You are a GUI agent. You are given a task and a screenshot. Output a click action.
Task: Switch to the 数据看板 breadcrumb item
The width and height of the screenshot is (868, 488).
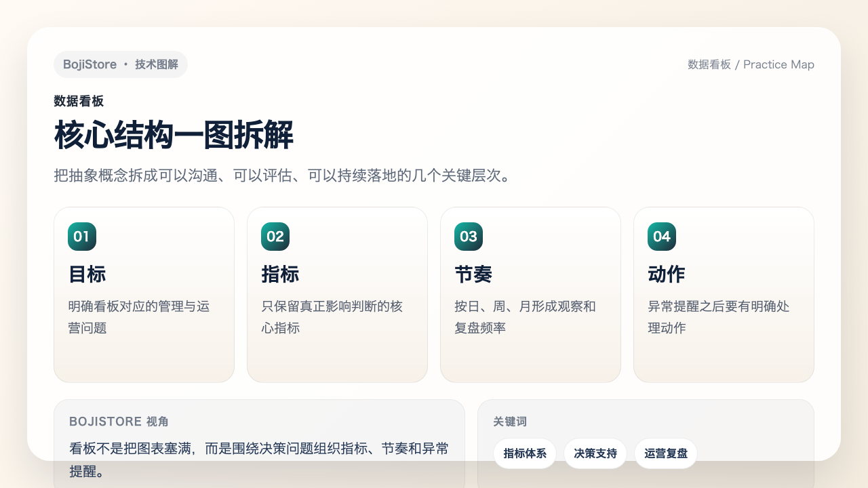[709, 64]
